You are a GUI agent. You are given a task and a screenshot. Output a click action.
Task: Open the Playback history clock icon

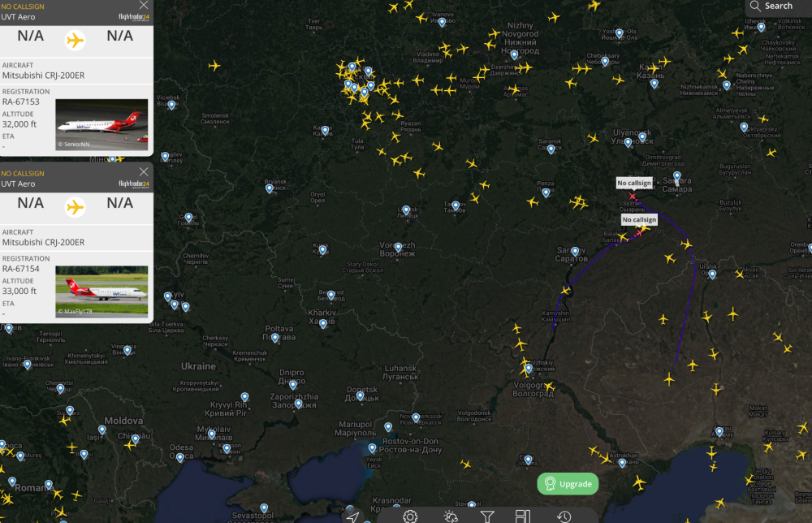pyautogui.click(x=564, y=516)
